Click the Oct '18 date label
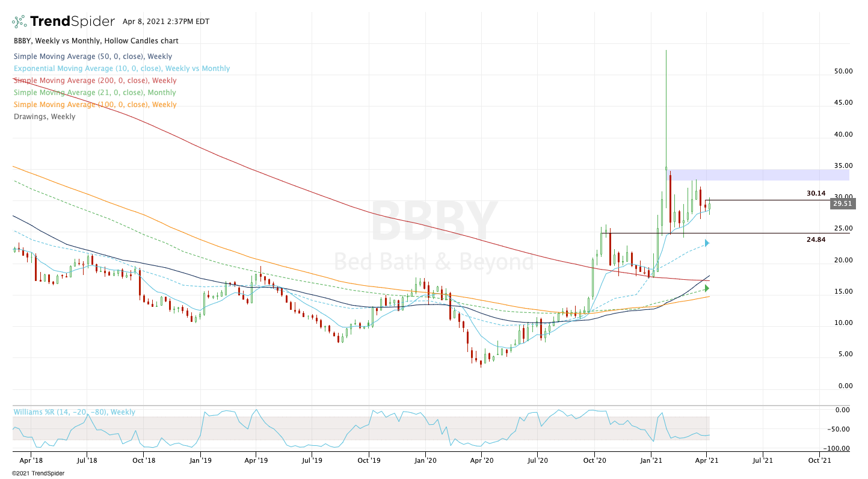Viewport: 868px width, 479px height. pos(143,460)
